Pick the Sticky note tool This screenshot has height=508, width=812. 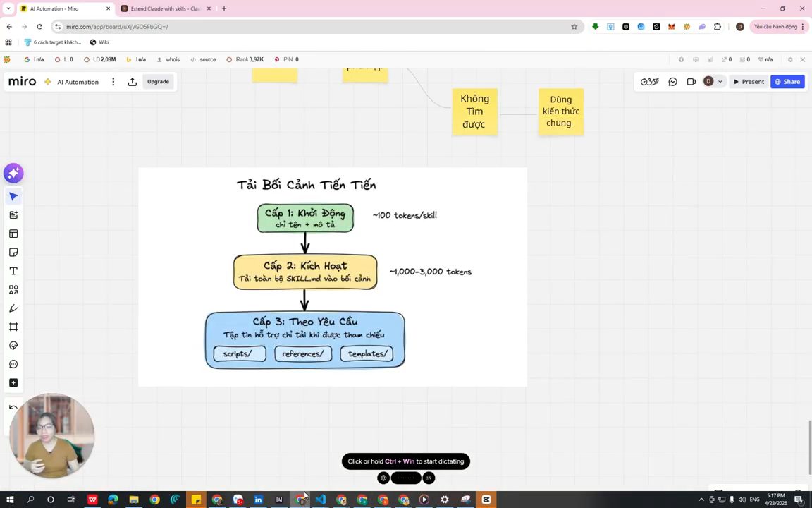[13, 253]
